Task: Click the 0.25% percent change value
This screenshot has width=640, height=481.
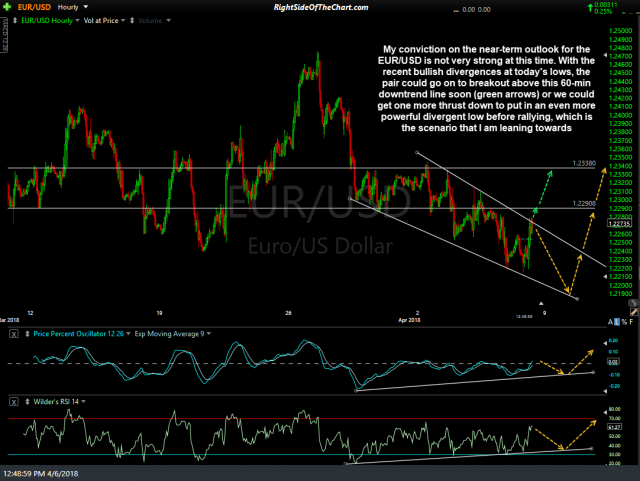Action: coord(603,11)
